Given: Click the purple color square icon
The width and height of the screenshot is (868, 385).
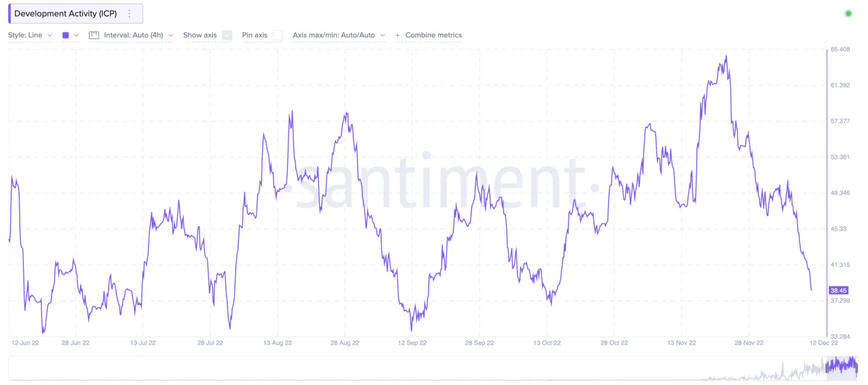Looking at the screenshot, I should [x=66, y=35].
